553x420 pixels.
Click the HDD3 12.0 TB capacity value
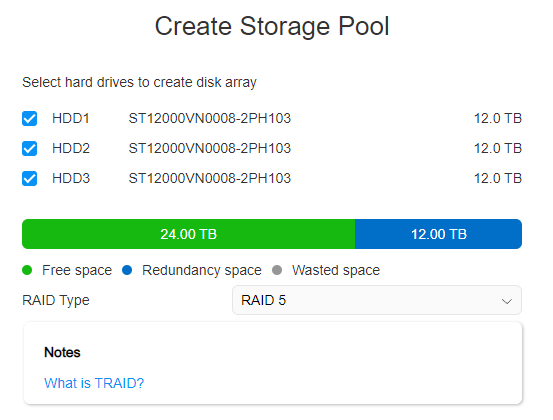click(498, 178)
